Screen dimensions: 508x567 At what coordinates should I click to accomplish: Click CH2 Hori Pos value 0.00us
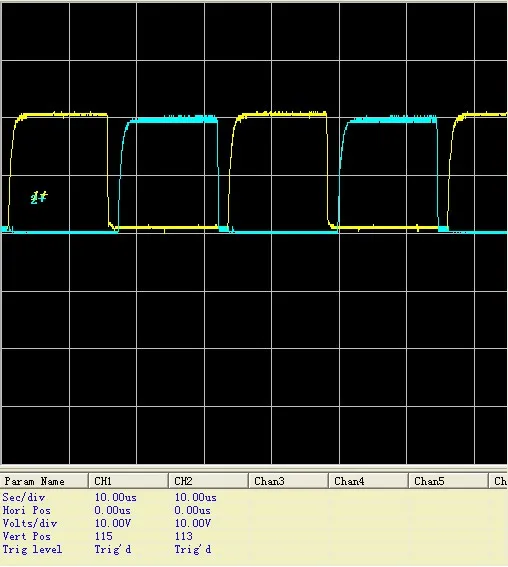pos(192,511)
